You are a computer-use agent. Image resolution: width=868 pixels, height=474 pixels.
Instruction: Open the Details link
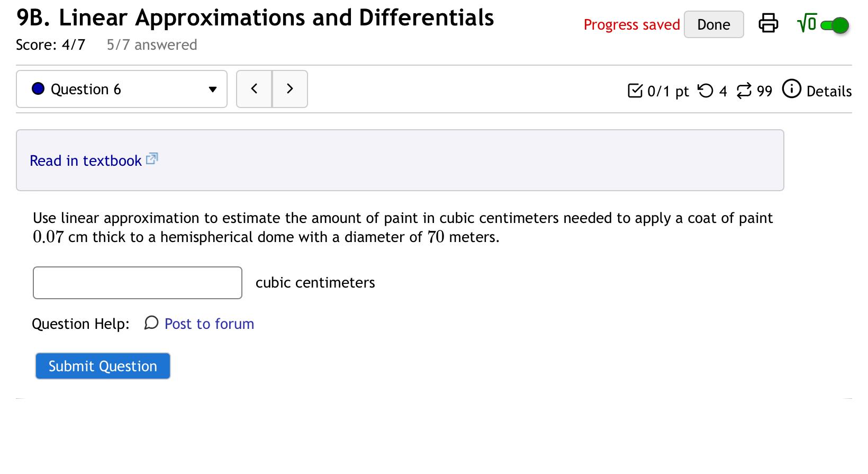pos(828,91)
